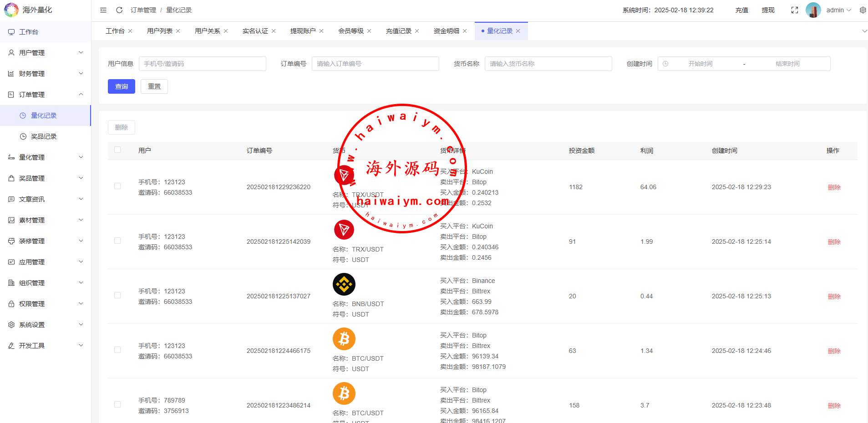The image size is (868, 423).
Task: Close the 用户列表 tab
Action: point(178,31)
